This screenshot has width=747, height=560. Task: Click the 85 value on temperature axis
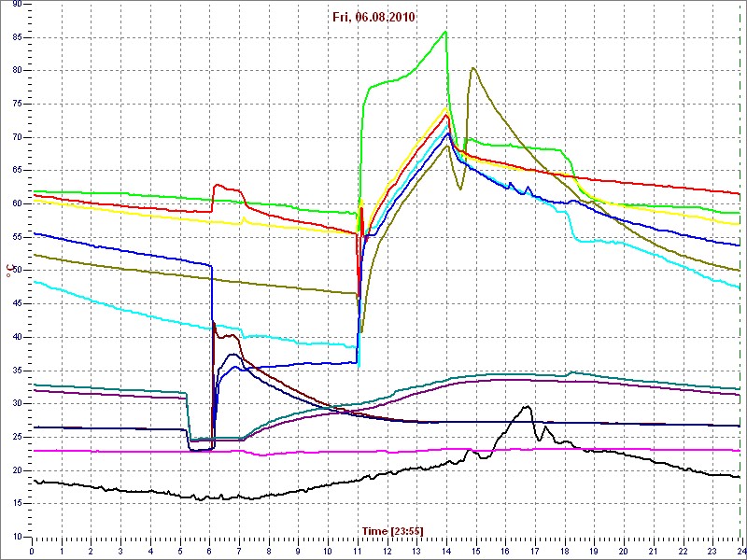click(17, 37)
